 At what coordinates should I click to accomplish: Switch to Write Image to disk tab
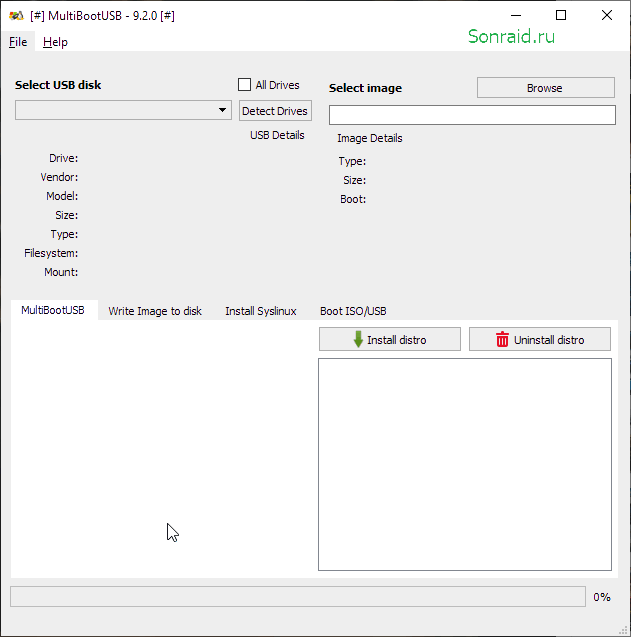pyautogui.click(x=155, y=311)
